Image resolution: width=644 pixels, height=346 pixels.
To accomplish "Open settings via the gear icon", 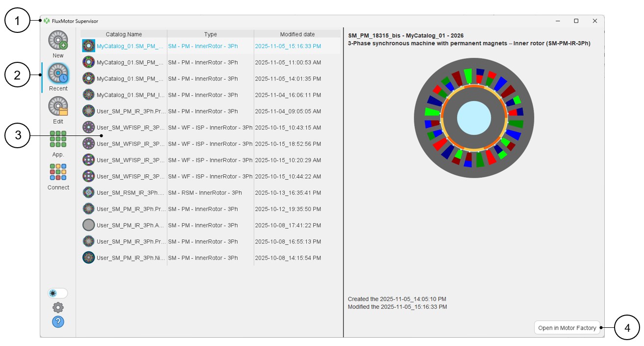I will pyautogui.click(x=58, y=308).
